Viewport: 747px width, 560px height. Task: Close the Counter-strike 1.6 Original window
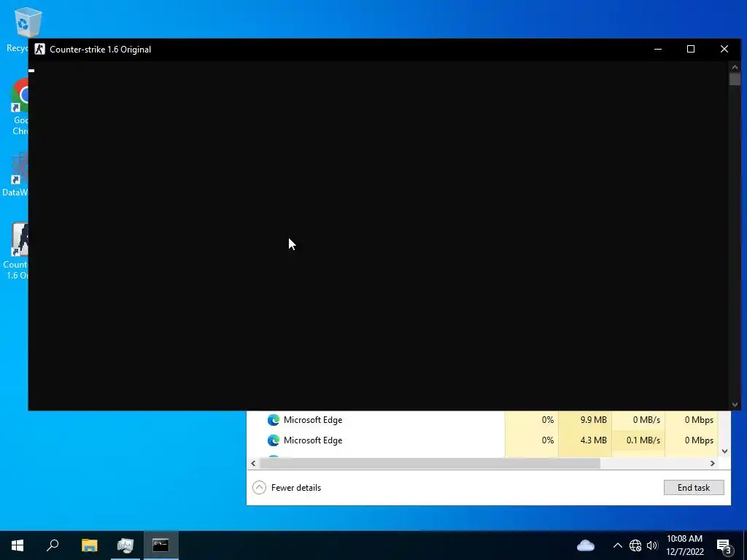(724, 49)
